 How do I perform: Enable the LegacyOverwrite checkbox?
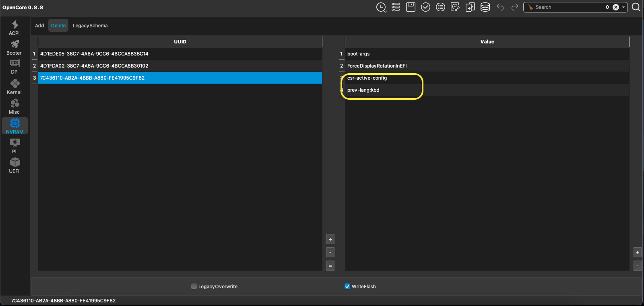coord(194,286)
